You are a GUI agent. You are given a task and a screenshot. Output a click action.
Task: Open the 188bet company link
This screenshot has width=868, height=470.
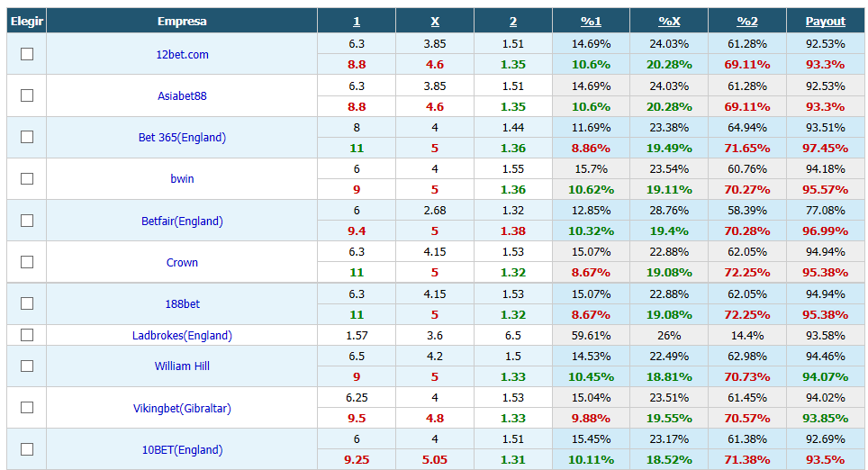[182, 304]
